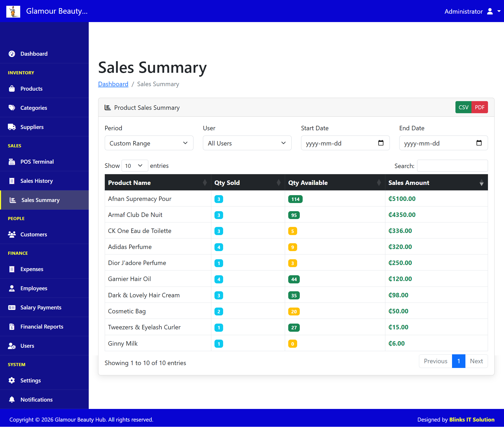
Task: Sort by Product Name column arrows
Action: coord(205,183)
